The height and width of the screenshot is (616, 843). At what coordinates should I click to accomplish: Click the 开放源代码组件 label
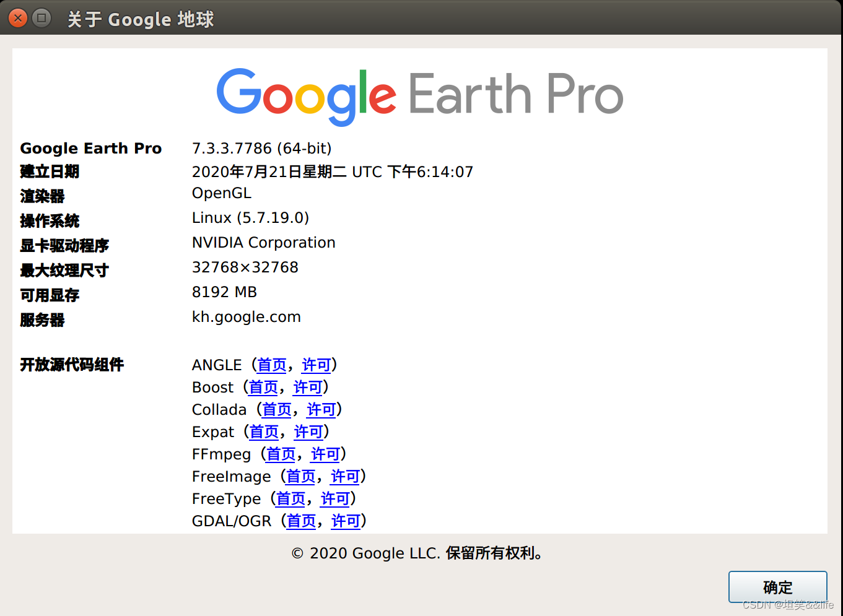coord(72,365)
